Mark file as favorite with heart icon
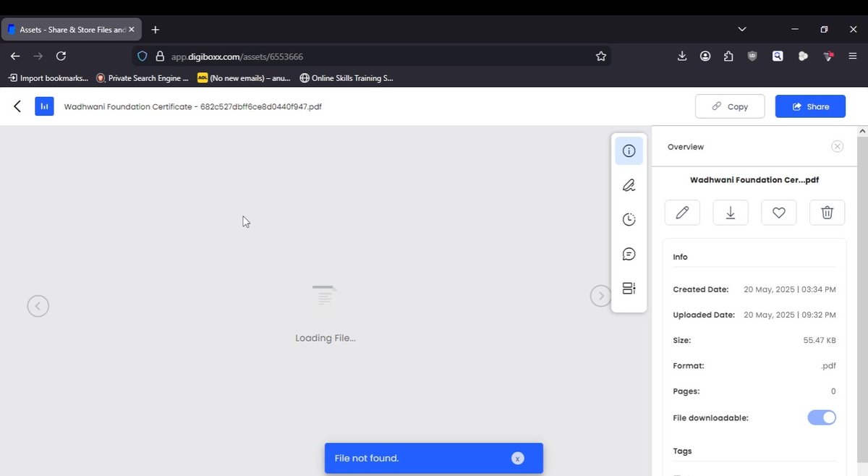The height and width of the screenshot is (476, 868). point(779,213)
